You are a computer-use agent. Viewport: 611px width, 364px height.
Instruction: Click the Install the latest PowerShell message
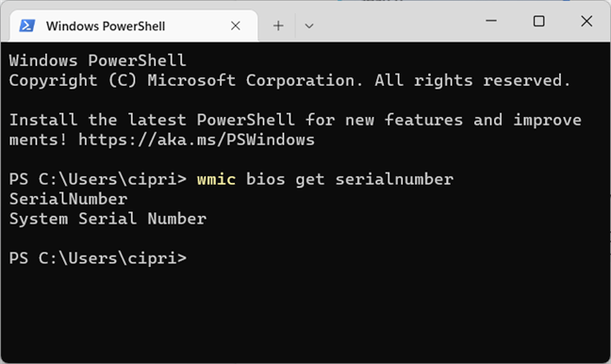click(x=295, y=130)
